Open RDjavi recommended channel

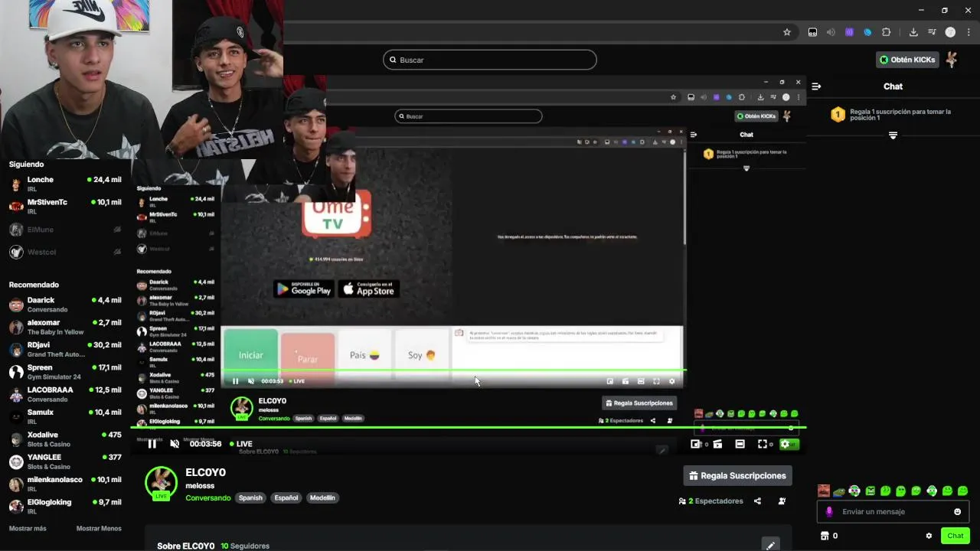[x=65, y=349]
